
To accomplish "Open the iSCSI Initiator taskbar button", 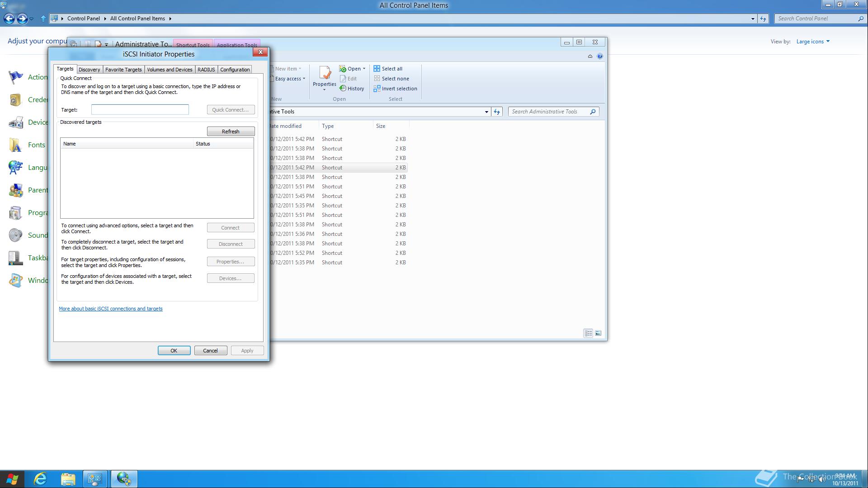I will tap(124, 479).
